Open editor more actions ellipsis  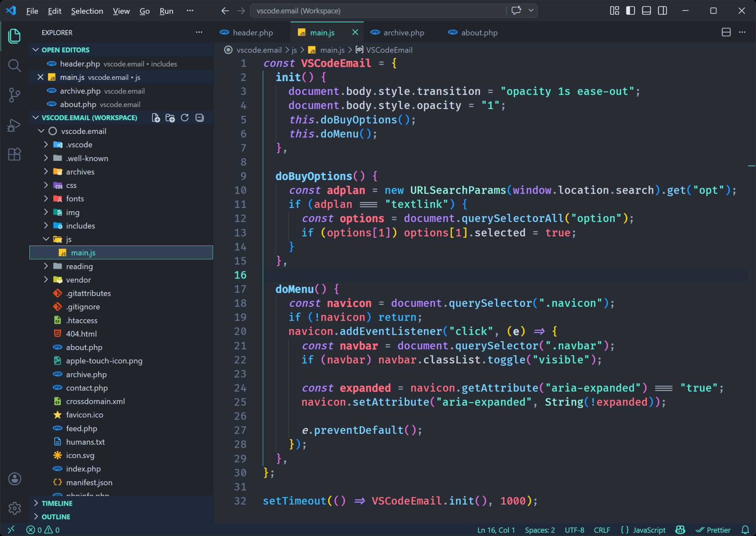click(742, 32)
